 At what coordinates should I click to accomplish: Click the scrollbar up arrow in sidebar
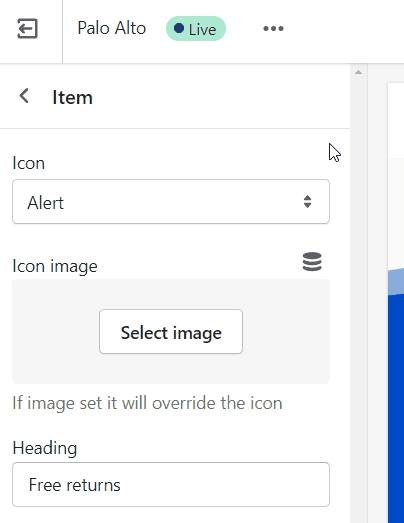[358, 72]
